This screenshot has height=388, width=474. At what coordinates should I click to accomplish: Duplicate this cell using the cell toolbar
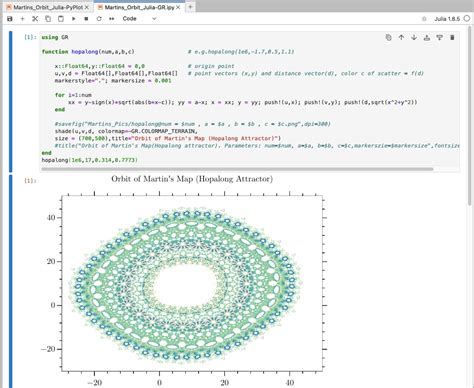point(388,37)
